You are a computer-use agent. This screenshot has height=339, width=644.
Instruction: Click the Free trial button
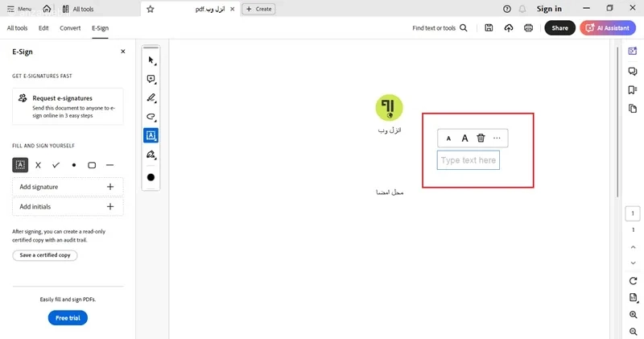(x=68, y=317)
